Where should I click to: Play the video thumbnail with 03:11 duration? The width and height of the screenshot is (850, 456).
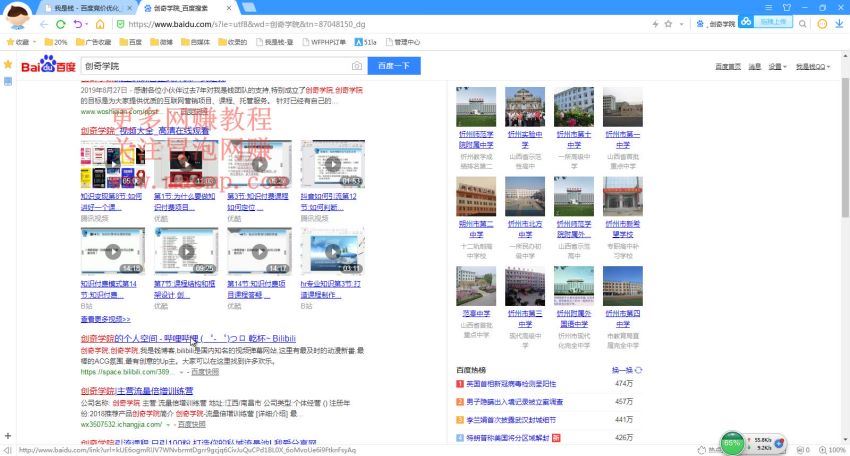(x=333, y=252)
